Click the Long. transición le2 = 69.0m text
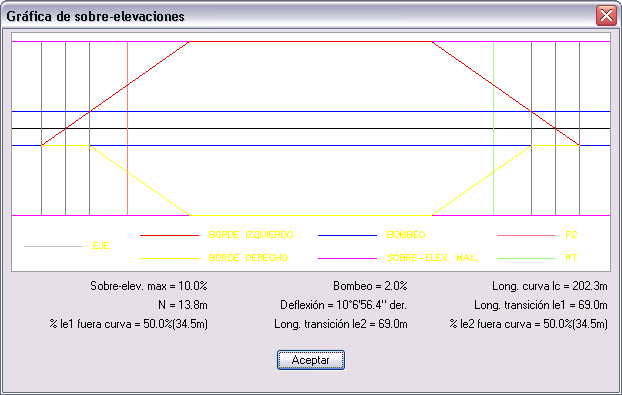Viewport: 622px width, 395px height. [x=341, y=324]
